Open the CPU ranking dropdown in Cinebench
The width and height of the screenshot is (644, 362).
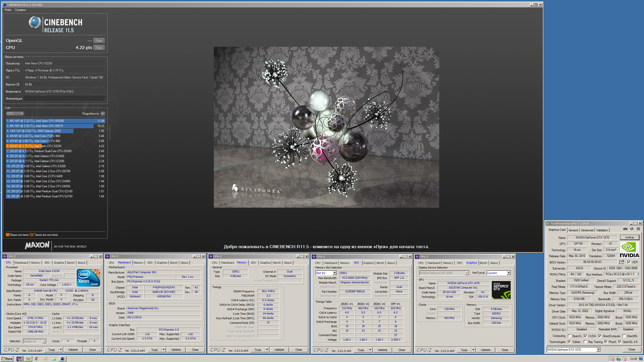(x=15, y=114)
